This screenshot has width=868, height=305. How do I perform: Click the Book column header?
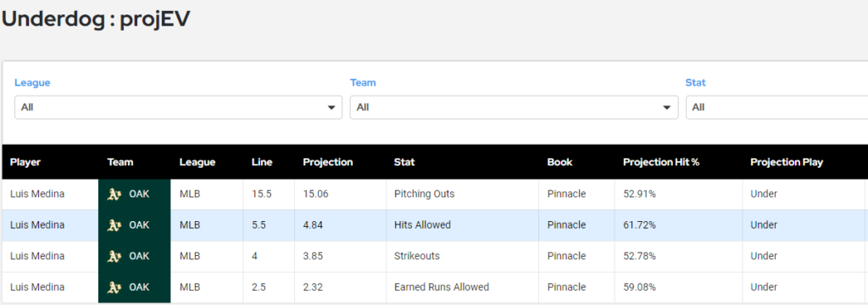coord(559,162)
